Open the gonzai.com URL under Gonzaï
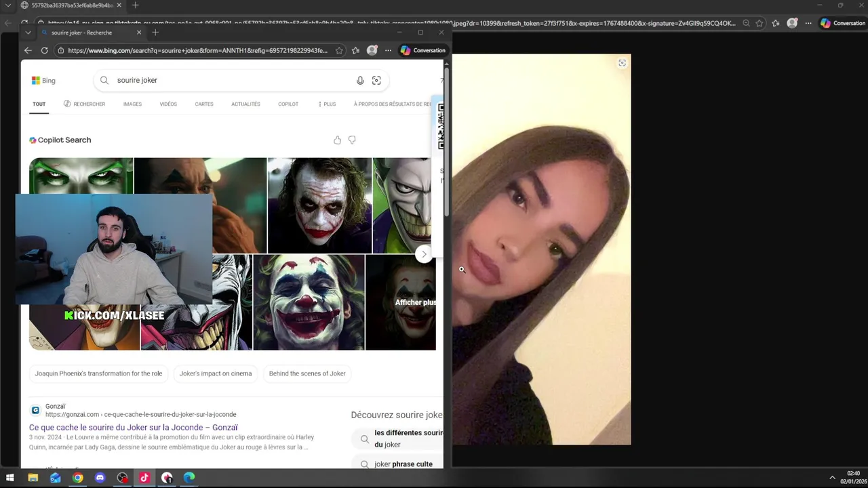Image resolution: width=868 pixels, height=488 pixels. [x=141, y=414]
